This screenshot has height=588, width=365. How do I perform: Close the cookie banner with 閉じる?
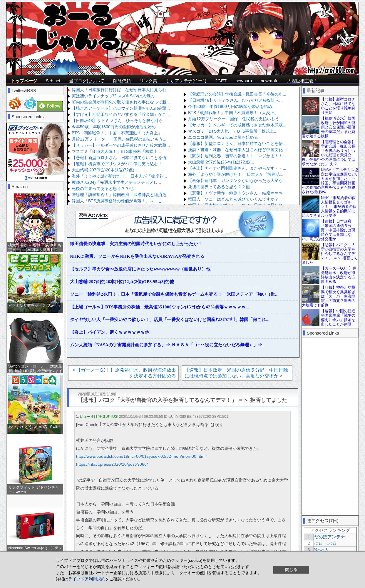(x=291, y=569)
